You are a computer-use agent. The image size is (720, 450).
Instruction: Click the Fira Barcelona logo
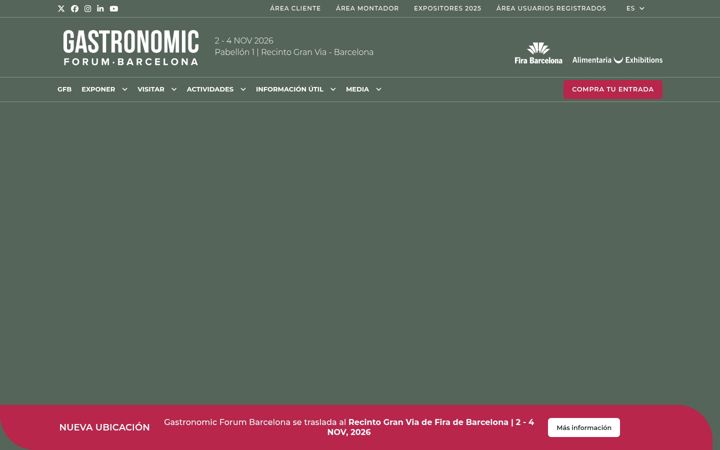[538, 53]
